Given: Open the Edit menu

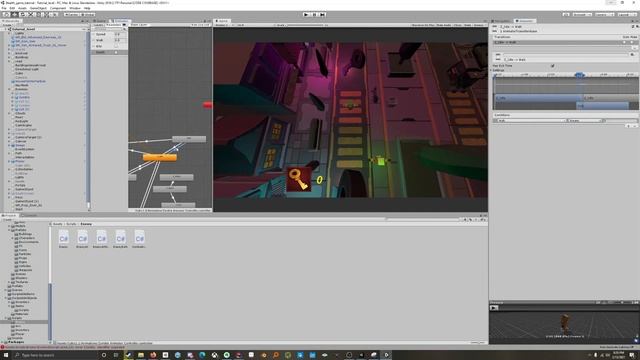Looking at the screenshot, I should (12, 8).
